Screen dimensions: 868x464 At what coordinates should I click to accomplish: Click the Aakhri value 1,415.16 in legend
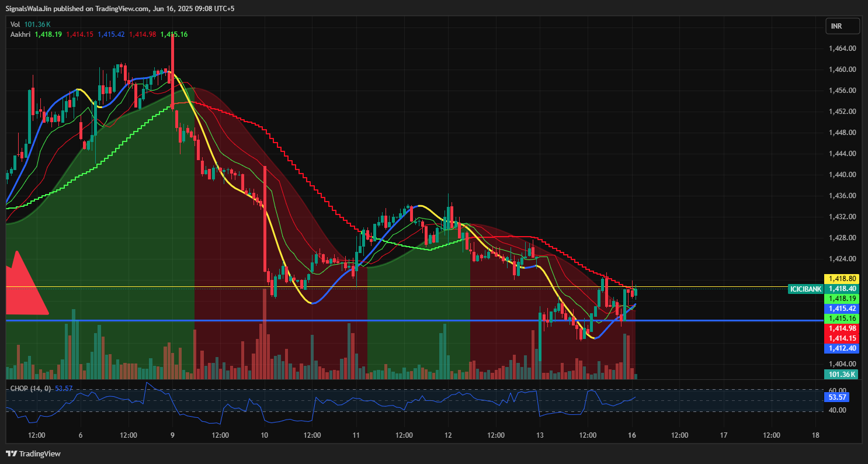point(174,34)
